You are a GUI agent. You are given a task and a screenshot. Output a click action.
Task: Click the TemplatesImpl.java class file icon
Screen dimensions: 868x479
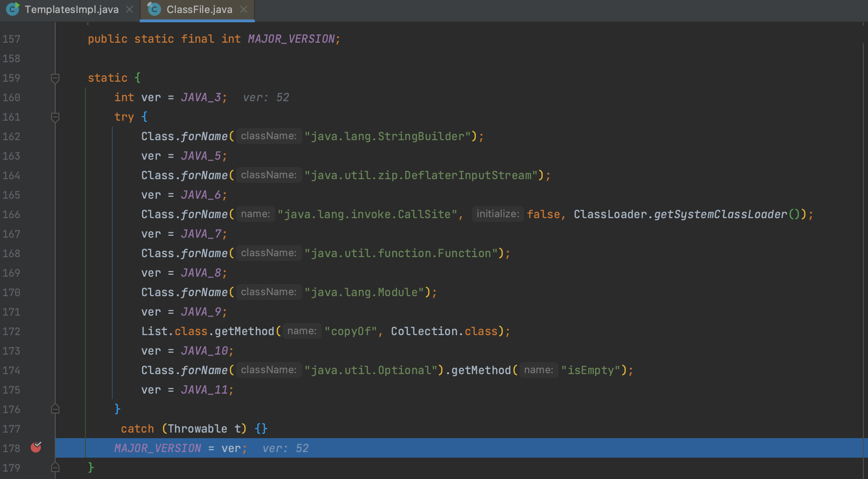click(13, 9)
